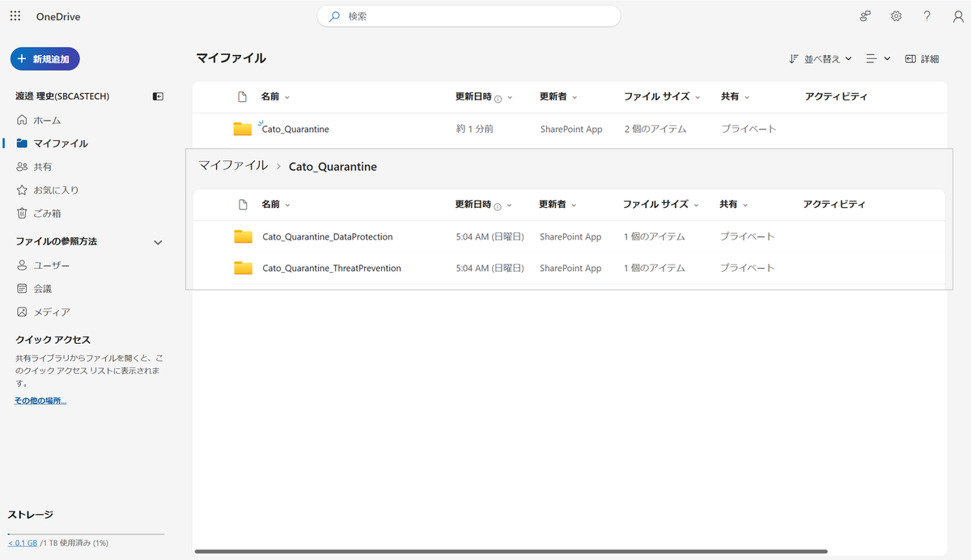Open the view layout options dropdown
This screenshot has width=971, height=560.
pos(878,59)
